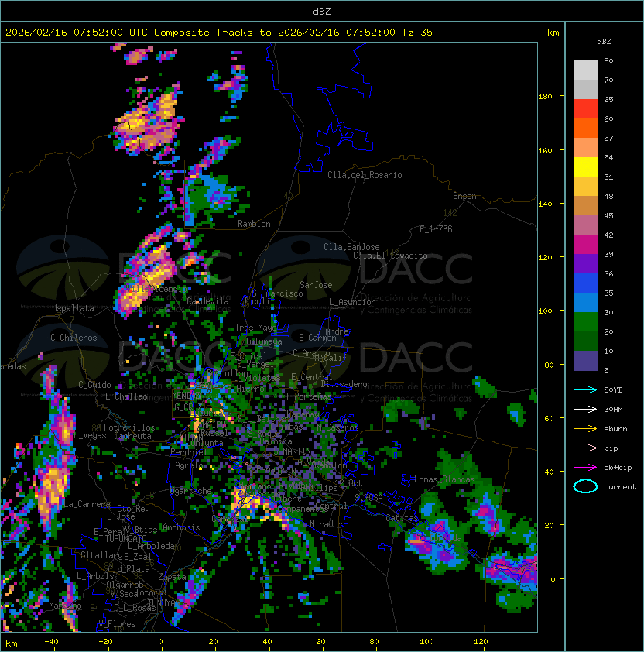Click the white 30HM track arrow
The height and width of the screenshot is (652, 644).
click(x=585, y=409)
